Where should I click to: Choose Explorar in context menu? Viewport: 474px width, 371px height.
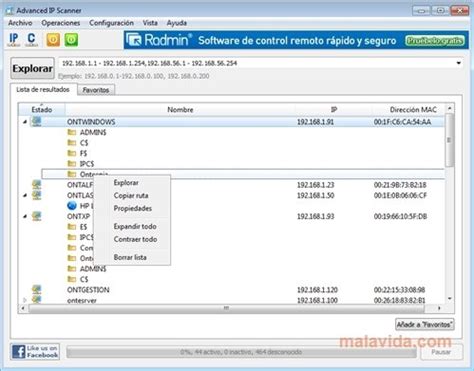[132, 183]
